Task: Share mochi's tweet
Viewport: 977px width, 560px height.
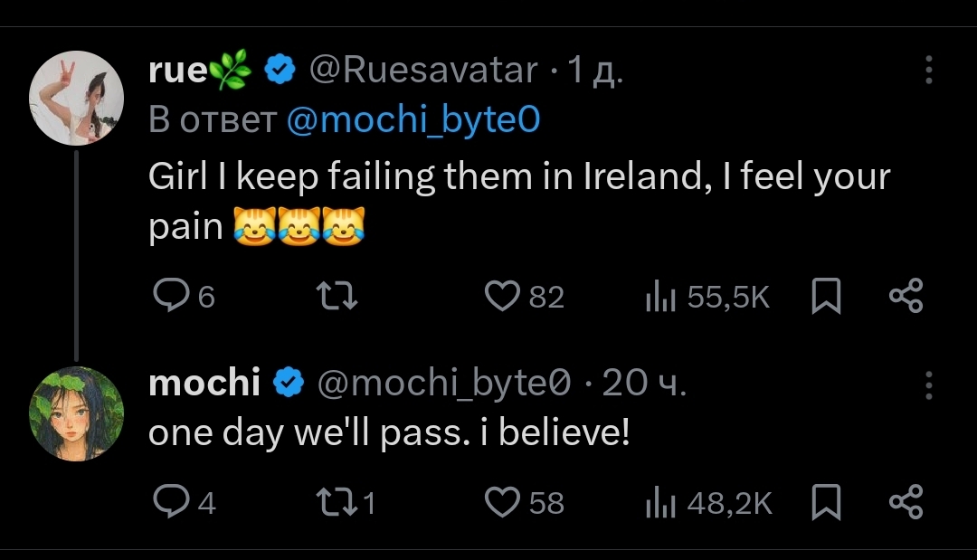Action: (906, 501)
